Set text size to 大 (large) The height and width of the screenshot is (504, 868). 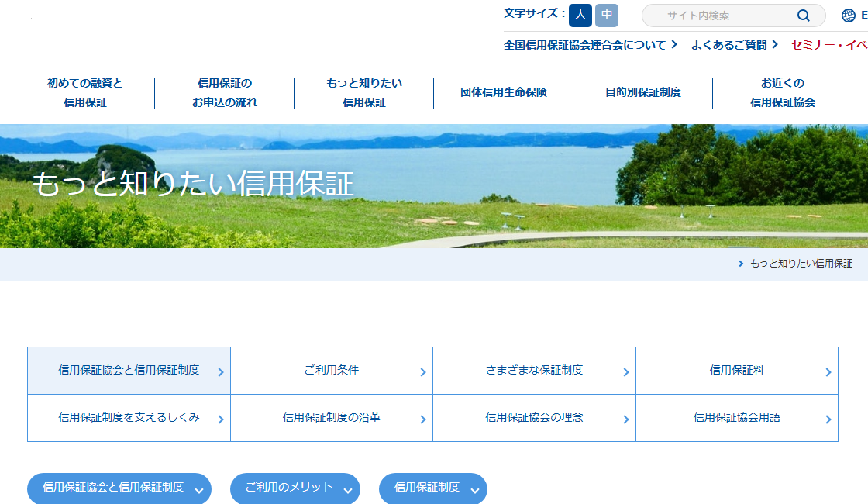(x=580, y=15)
